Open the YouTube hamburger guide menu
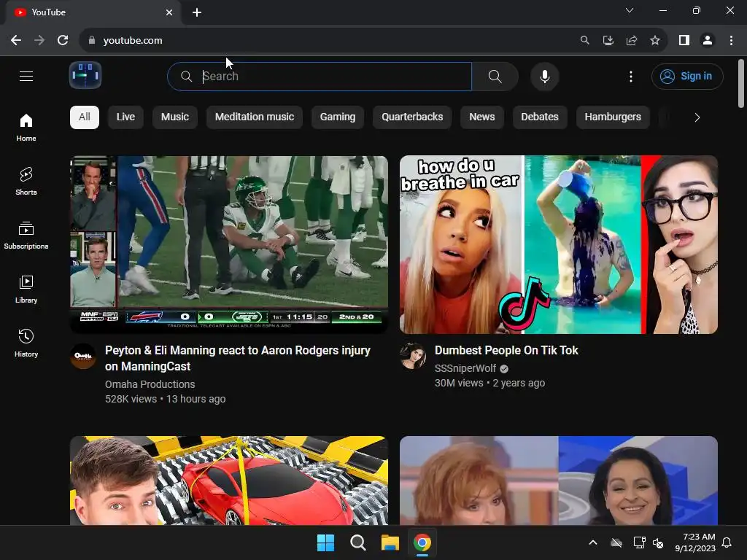The image size is (747, 560). [x=26, y=76]
